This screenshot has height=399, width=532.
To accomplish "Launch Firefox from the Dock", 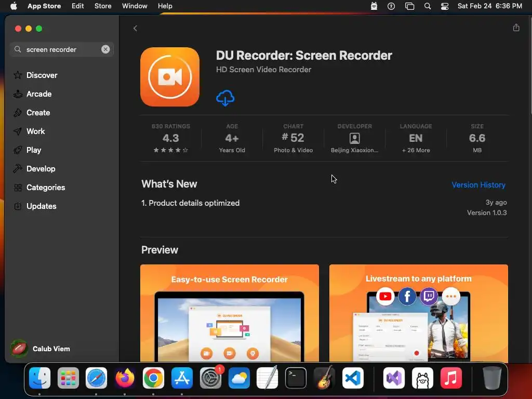I will [125, 378].
